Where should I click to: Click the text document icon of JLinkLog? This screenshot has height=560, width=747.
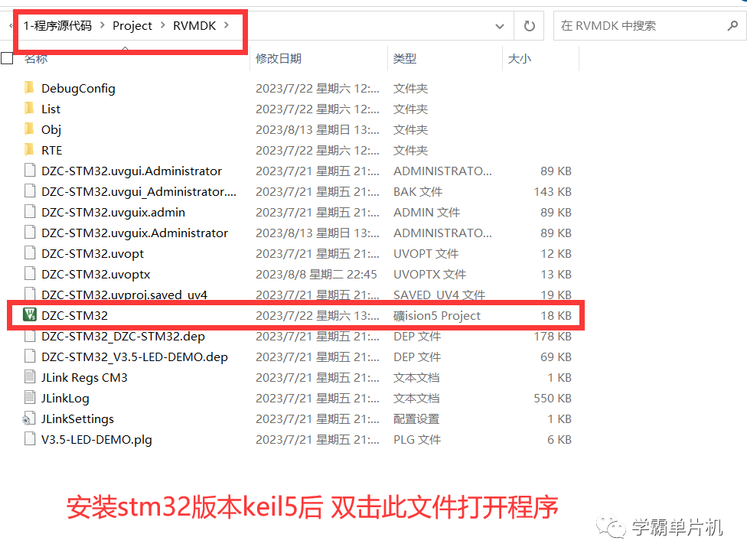click(30, 398)
